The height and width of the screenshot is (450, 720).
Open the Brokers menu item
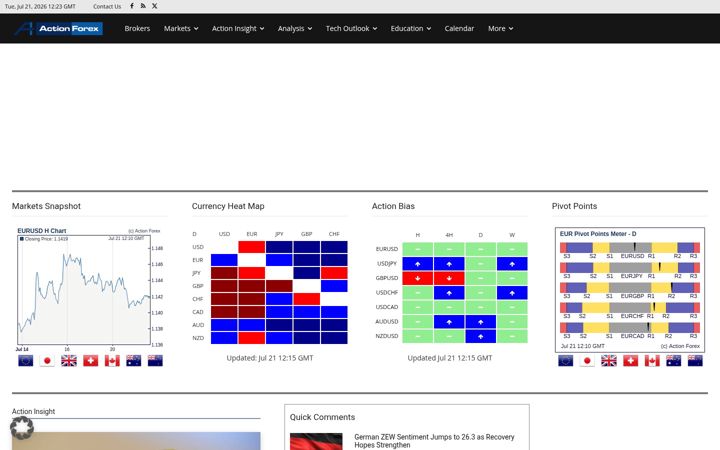coord(137,28)
